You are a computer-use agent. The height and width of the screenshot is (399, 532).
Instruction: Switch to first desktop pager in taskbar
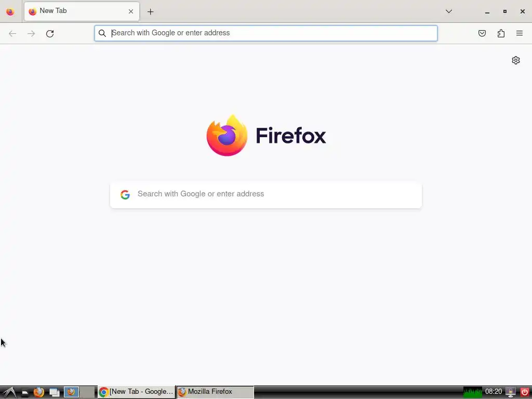point(72,392)
